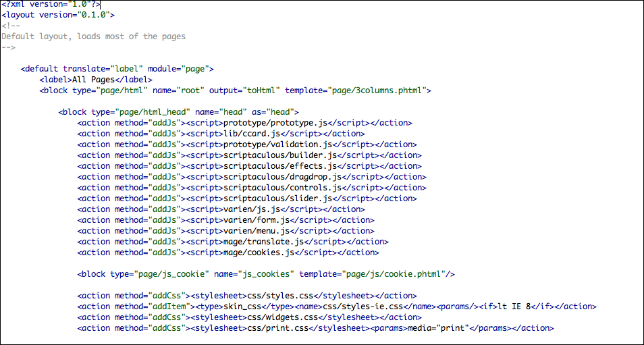The height and width of the screenshot is (345, 644).
Task: Click the mage/translate.js addJs line
Action: pos(233,242)
